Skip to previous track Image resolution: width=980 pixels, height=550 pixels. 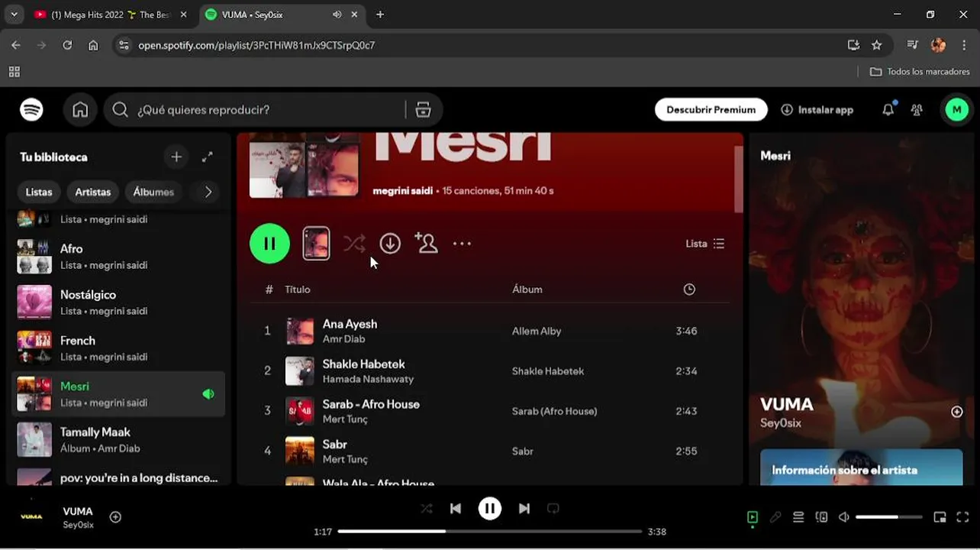tap(456, 509)
